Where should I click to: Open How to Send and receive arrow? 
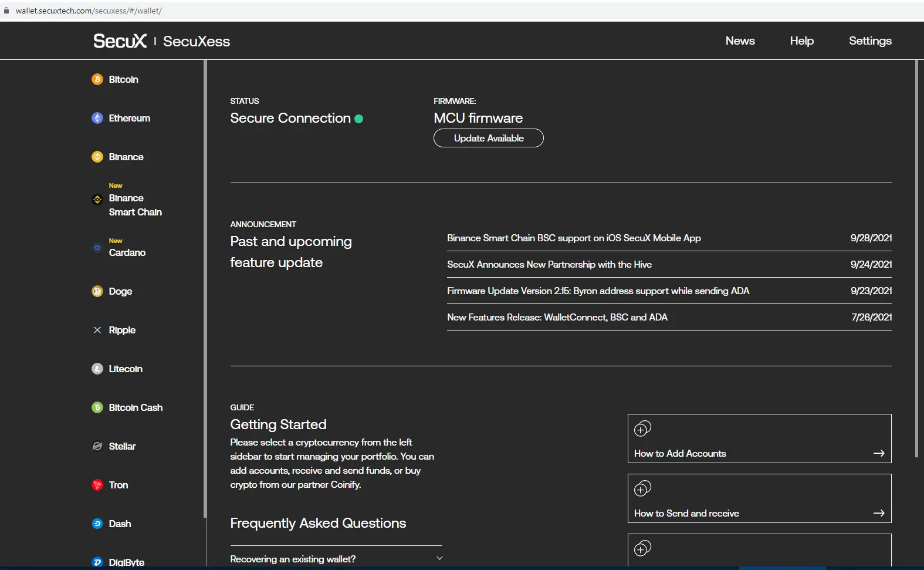click(879, 513)
